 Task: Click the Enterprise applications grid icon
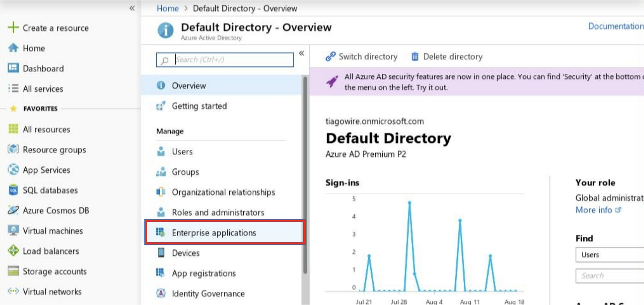161,232
